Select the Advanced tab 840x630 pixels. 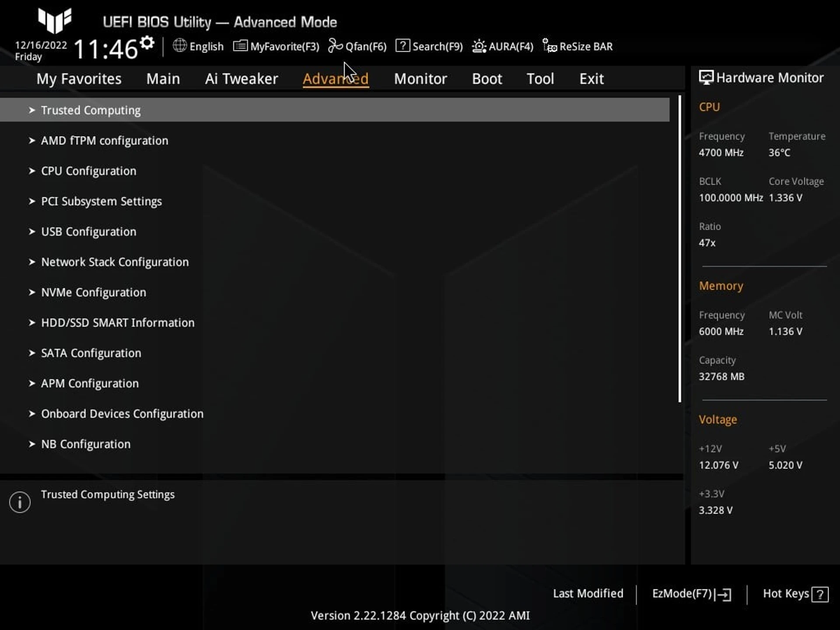click(336, 79)
